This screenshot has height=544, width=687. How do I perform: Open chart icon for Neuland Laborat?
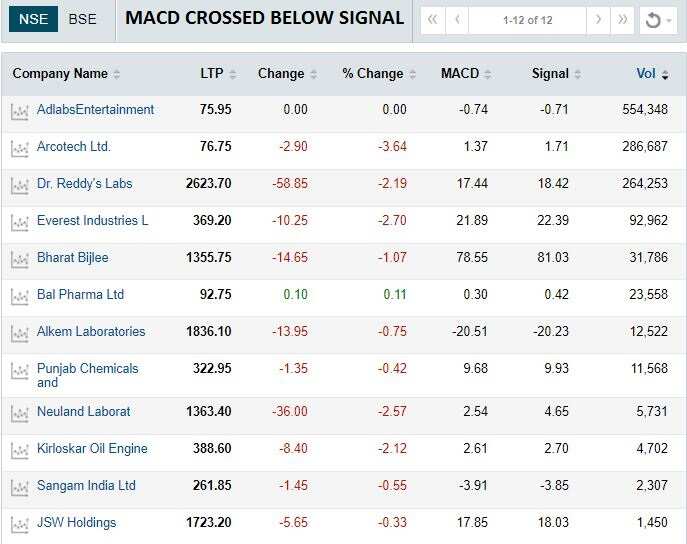coord(19,413)
